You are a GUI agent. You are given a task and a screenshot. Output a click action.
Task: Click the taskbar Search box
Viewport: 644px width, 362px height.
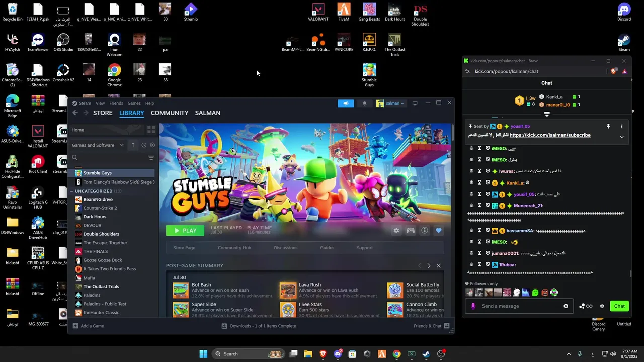tap(249, 354)
